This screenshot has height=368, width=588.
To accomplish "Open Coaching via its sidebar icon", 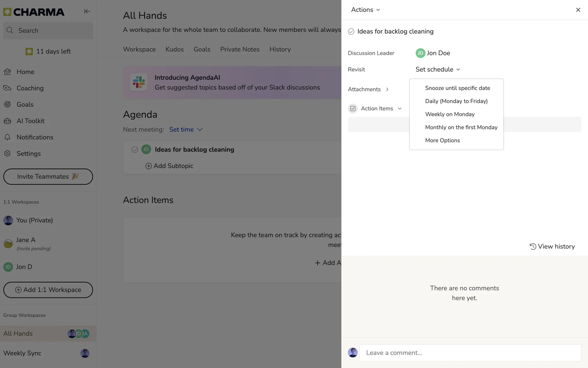I will tap(7, 88).
